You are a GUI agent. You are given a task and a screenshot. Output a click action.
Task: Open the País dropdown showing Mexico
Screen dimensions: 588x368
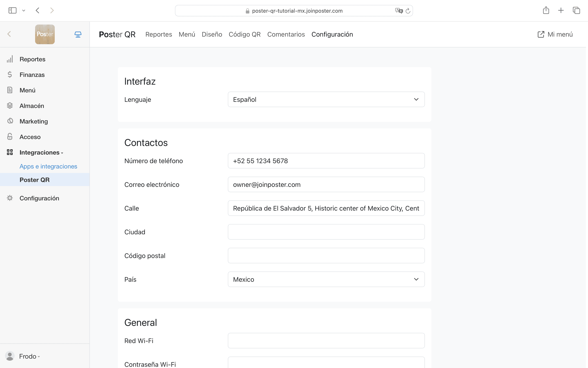click(x=326, y=279)
